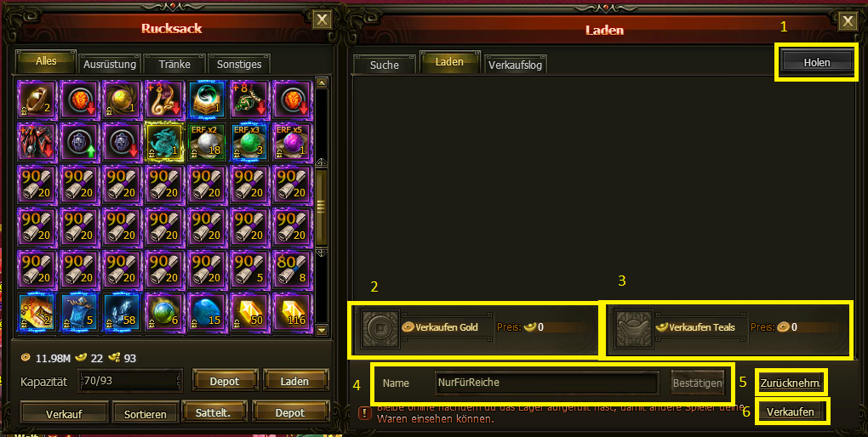
Task: Click the Sortieren button
Action: 145,413
